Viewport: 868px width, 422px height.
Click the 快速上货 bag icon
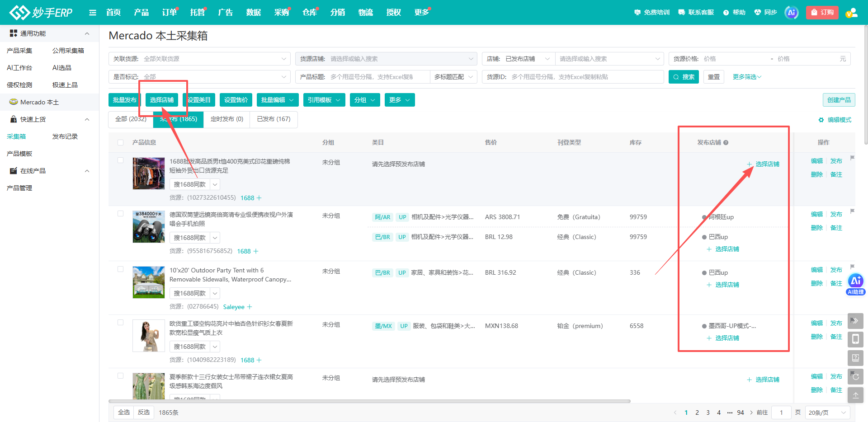(x=14, y=119)
